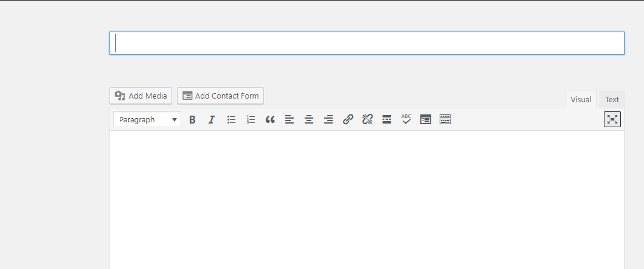Switch to the Text editor tab
The width and height of the screenshot is (644, 269).
tap(612, 100)
